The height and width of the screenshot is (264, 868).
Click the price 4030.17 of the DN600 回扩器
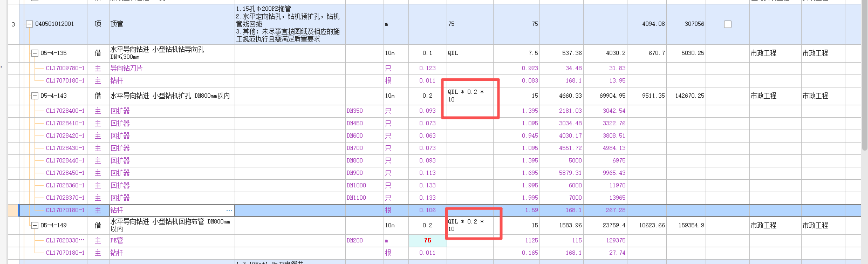click(x=570, y=136)
